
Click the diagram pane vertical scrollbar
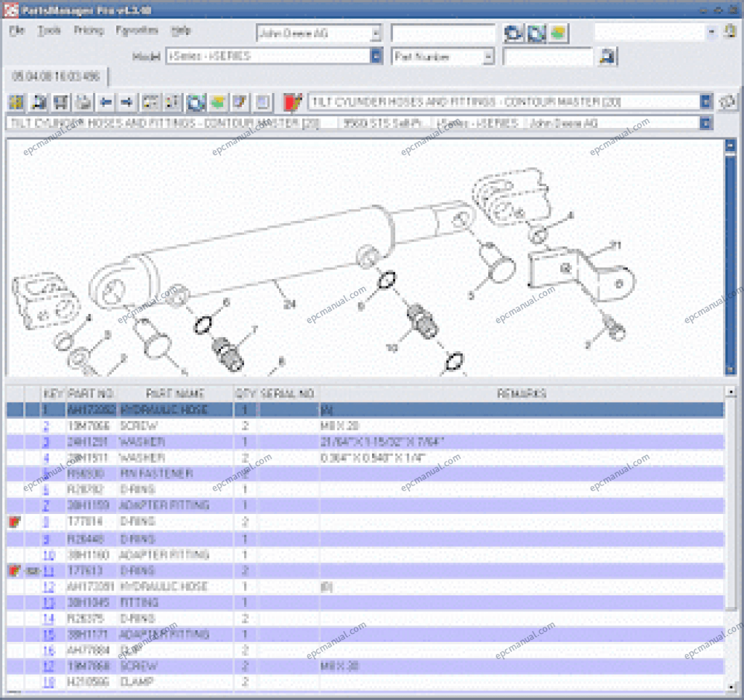[730, 257]
